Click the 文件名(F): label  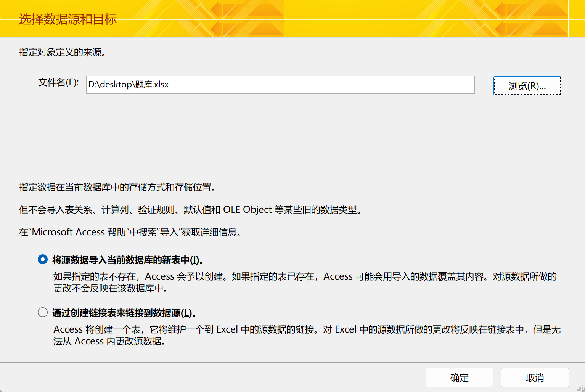pos(58,82)
